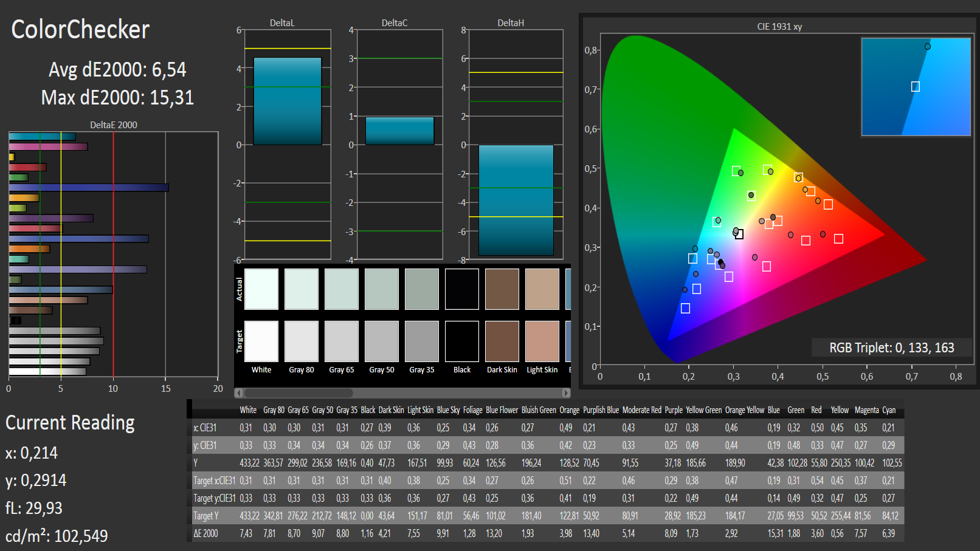This screenshot has width=980, height=551.
Task: Click the Actual Light Skin swatch
Action: [x=542, y=289]
